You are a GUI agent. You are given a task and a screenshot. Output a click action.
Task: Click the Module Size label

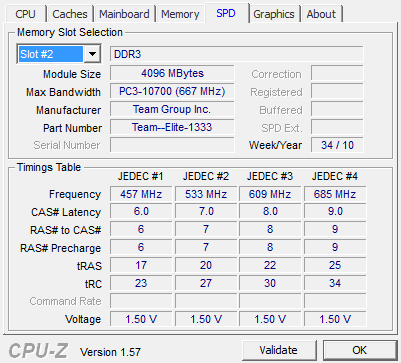coord(72,74)
